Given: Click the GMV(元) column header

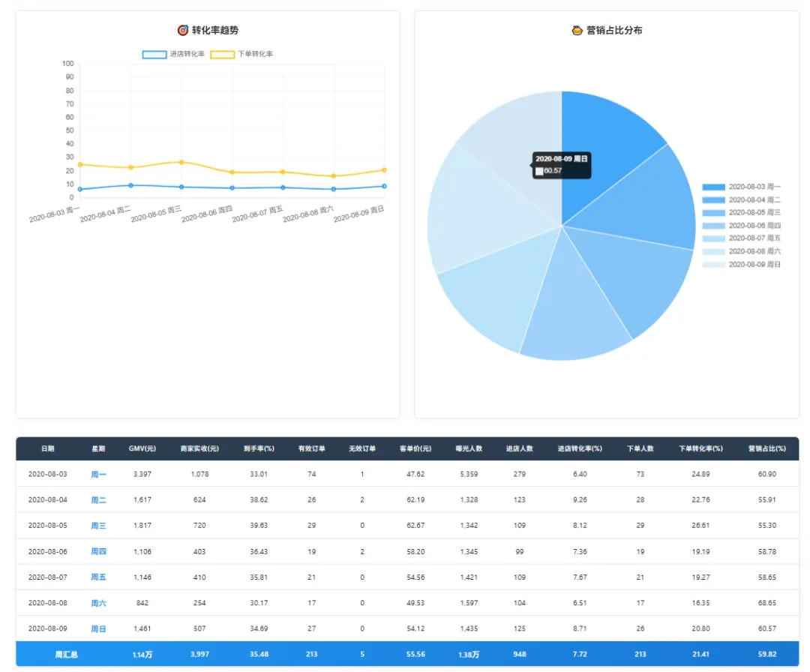Looking at the screenshot, I should [x=142, y=448].
